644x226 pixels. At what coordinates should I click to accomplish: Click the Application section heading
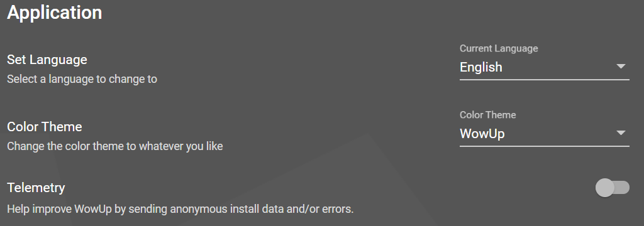[x=55, y=13]
